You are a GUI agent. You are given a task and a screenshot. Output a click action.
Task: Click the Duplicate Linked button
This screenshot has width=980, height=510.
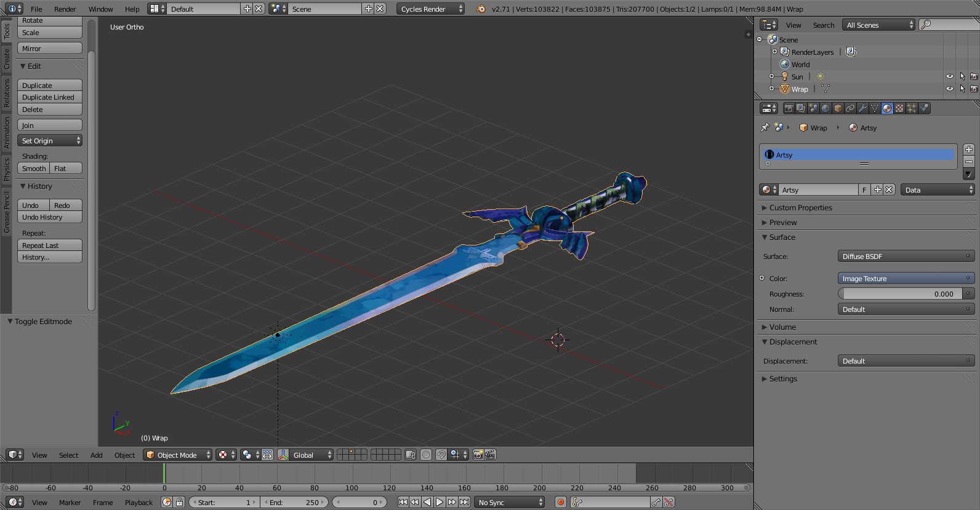click(x=50, y=97)
